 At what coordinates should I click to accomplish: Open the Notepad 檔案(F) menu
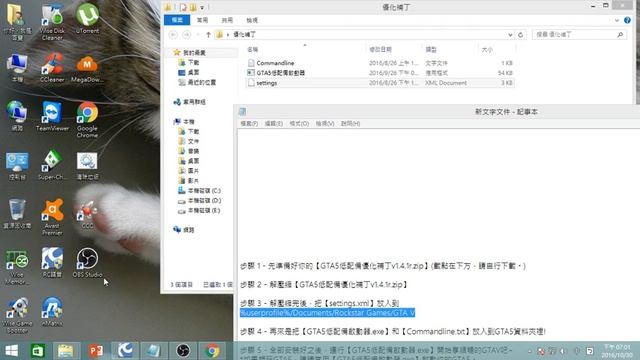coord(249,124)
